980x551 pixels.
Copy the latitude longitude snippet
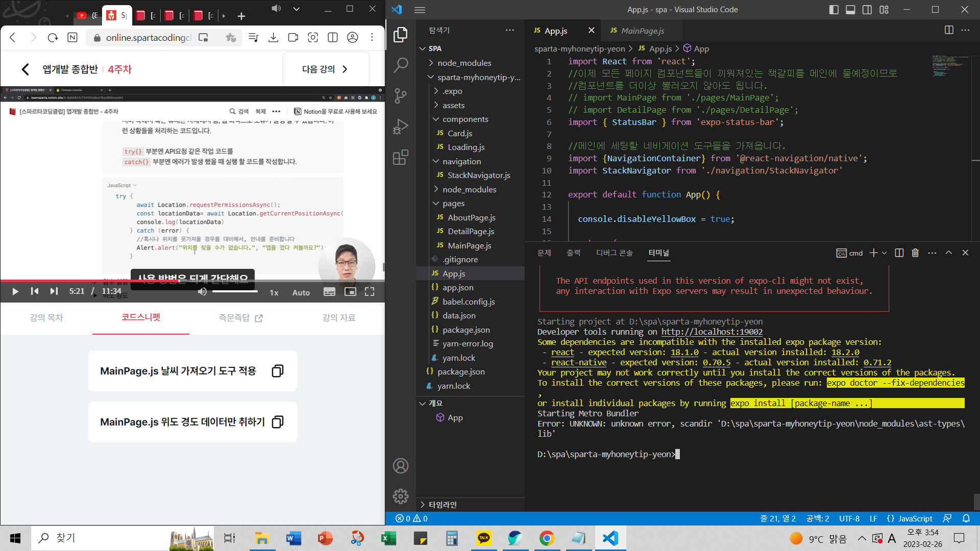(x=277, y=422)
